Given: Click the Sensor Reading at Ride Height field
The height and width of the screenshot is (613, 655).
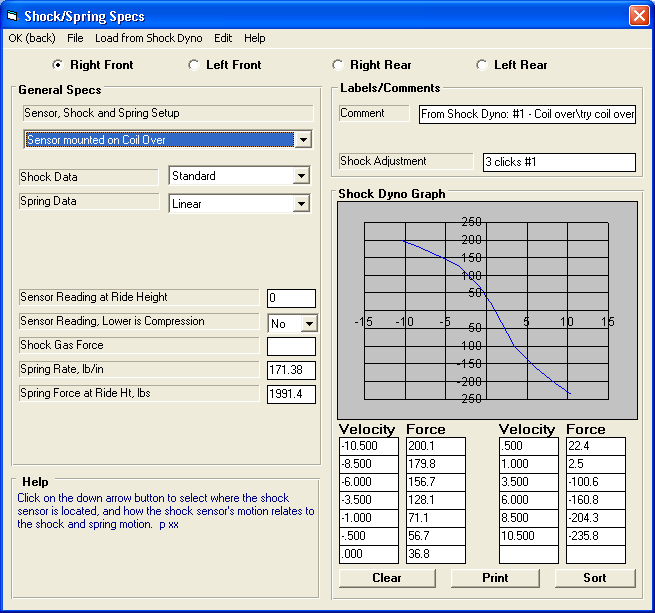Looking at the screenshot, I should point(291,298).
